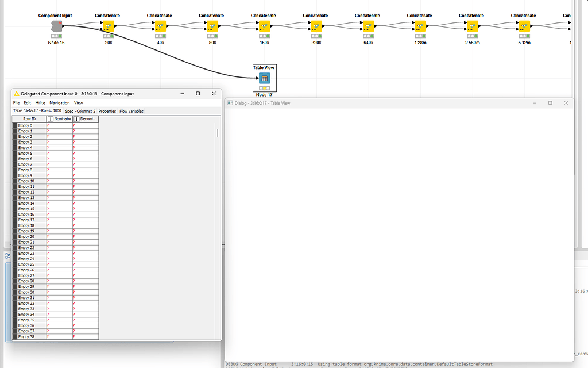Click the Concatenate node labeled 20k
The height and width of the screenshot is (368, 588).
coord(107,25)
